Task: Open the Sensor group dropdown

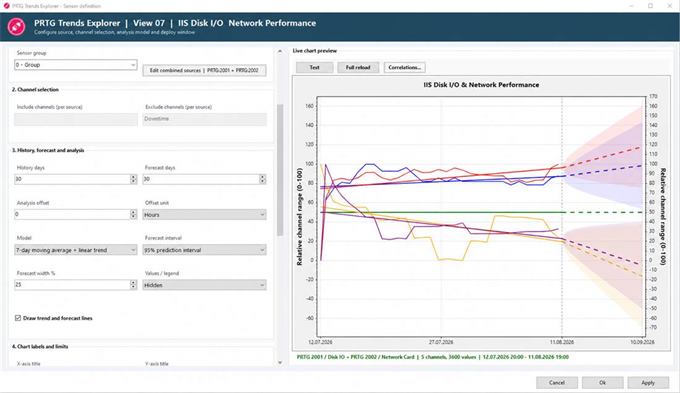Action: 75,65
